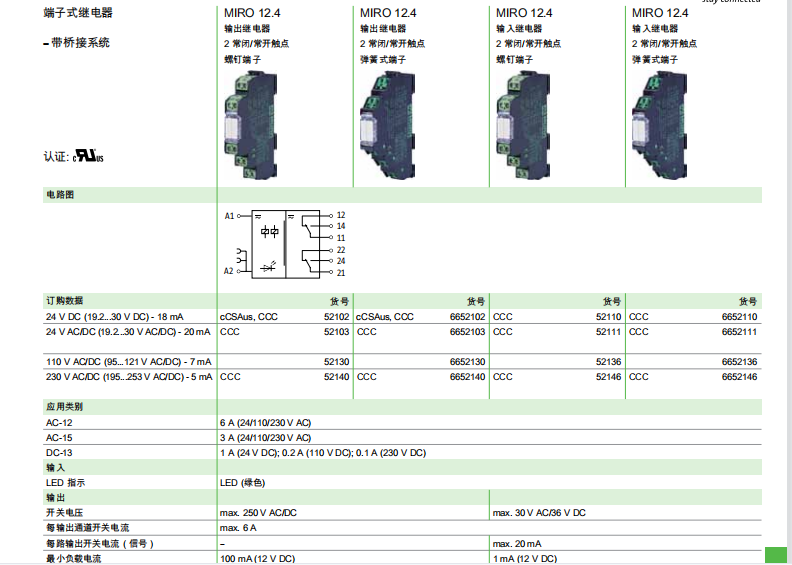
Task: Click the 6 A (24/110/230 V AC) value
Action: pos(266,423)
